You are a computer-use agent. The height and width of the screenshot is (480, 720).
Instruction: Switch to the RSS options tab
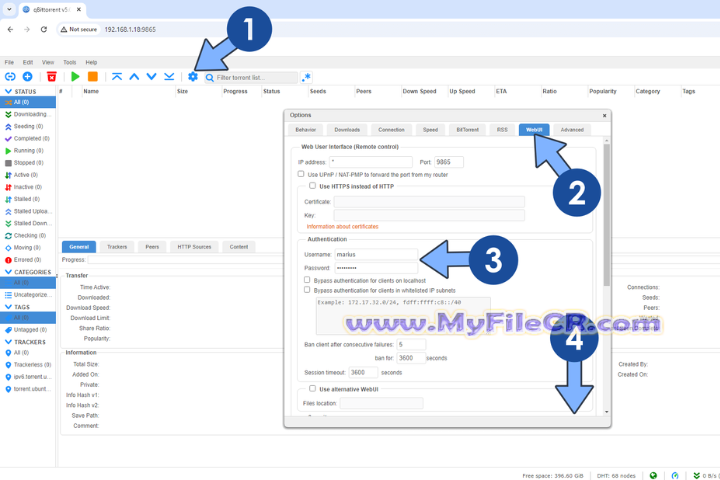[502, 130]
